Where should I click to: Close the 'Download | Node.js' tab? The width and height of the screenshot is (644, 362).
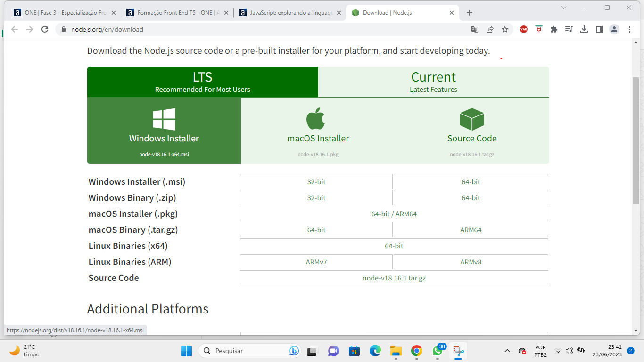coord(452,13)
